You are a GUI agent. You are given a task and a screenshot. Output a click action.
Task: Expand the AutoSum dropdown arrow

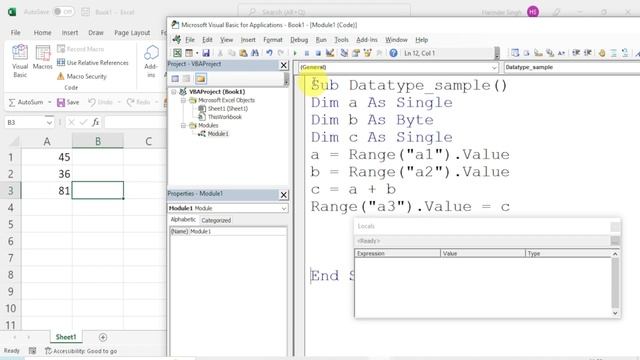[49, 102]
